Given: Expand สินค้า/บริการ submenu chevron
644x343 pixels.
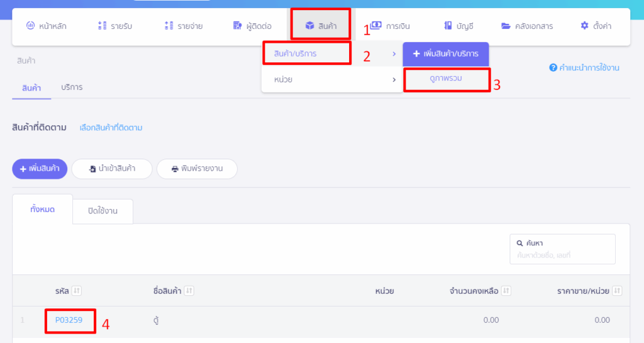Looking at the screenshot, I should tap(394, 54).
